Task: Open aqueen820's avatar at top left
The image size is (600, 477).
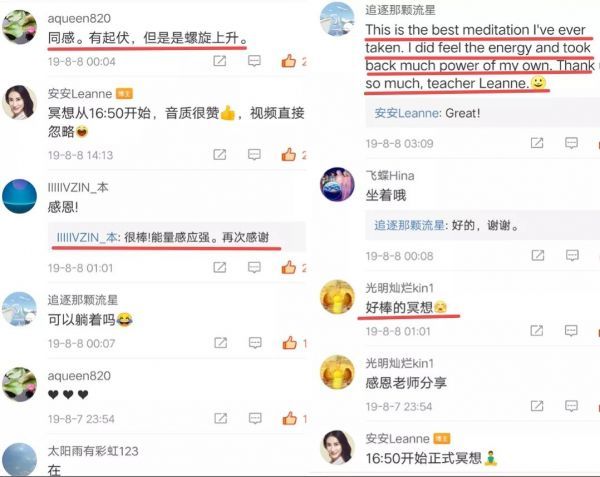Action: pyautogui.click(x=19, y=27)
